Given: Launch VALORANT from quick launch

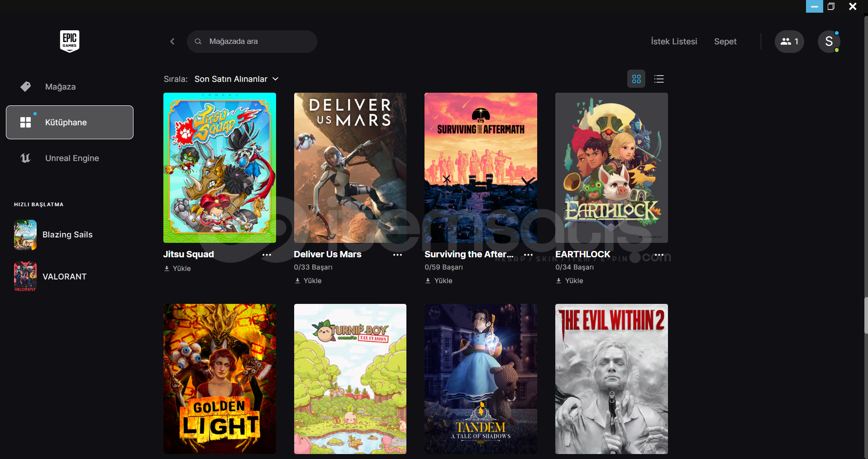Looking at the screenshot, I should (x=64, y=277).
